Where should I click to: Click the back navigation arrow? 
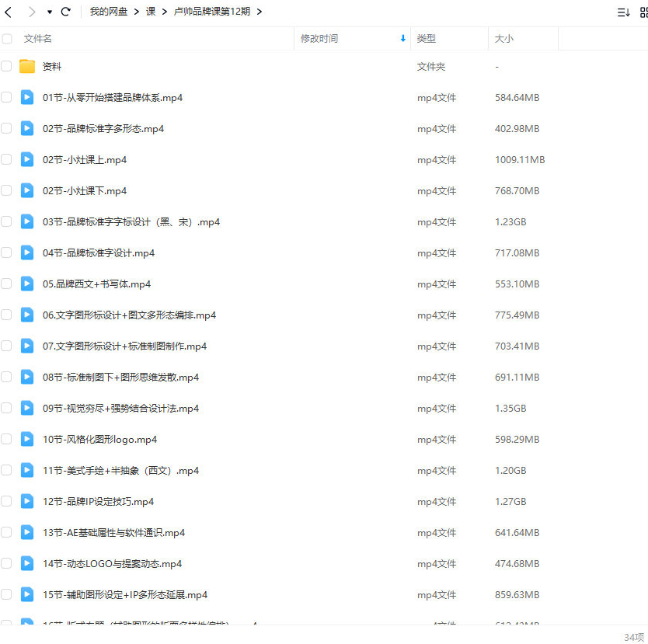click(9, 12)
